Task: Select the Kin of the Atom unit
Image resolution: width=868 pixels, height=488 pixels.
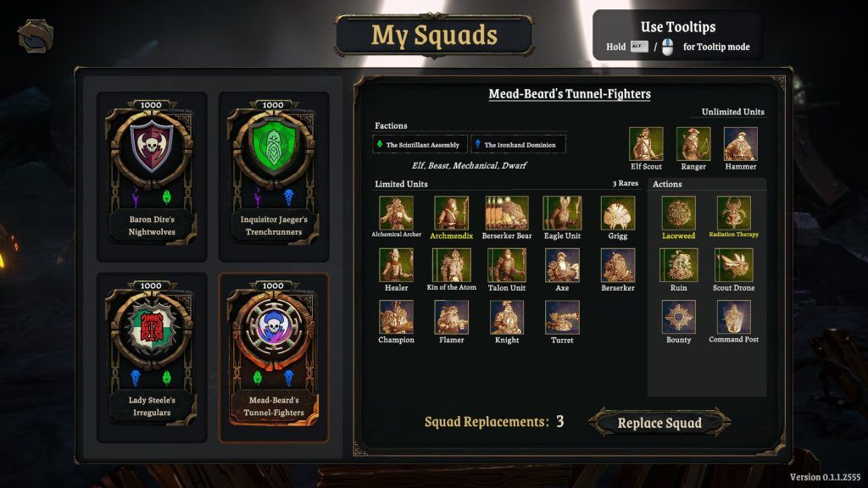Action: [x=451, y=265]
